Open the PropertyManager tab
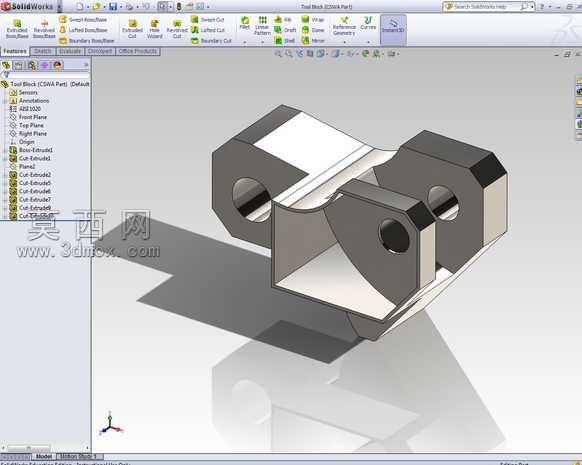582x465 pixels. (19, 66)
